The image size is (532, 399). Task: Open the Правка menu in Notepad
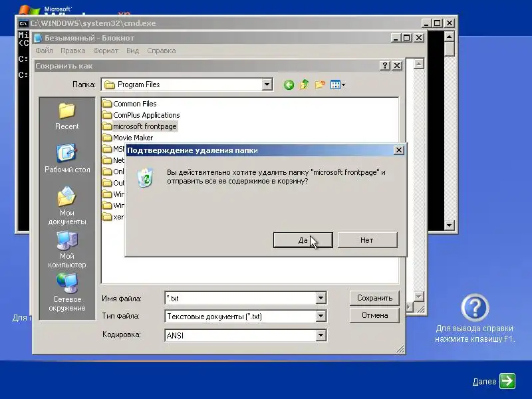[x=73, y=51]
